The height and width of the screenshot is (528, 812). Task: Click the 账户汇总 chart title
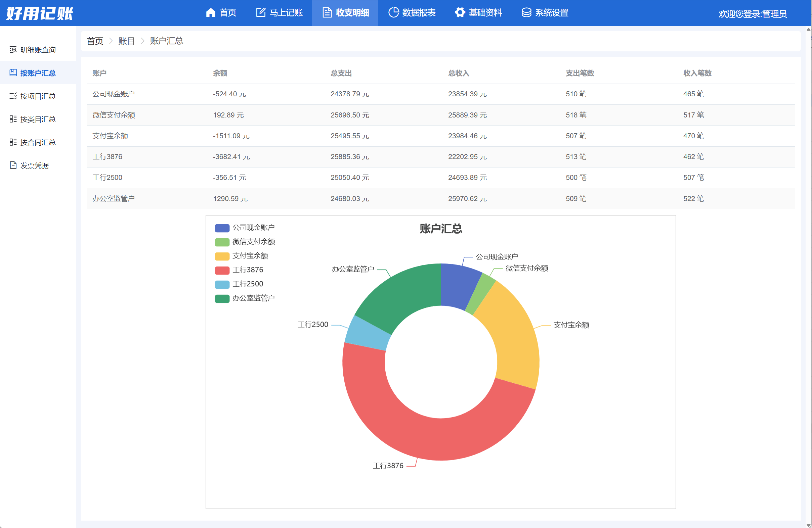pyautogui.click(x=440, y=229)
